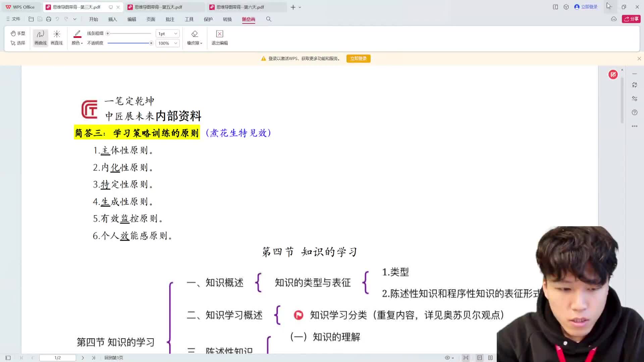The height and width of the screenshot is (362, 644).
Task: Toggle fit-width view in the status bar
Action: click(x=466, y=358)
